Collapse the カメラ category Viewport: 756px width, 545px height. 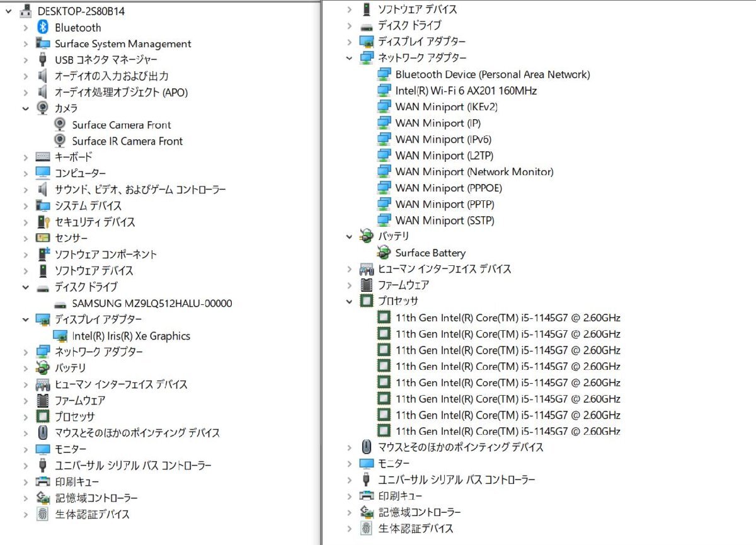[25, 108]
